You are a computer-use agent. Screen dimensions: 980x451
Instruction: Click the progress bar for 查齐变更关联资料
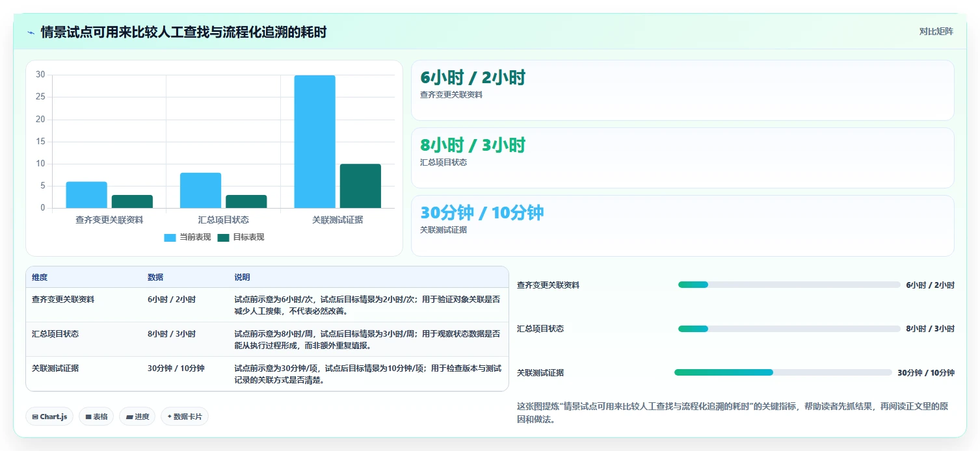pyautogui.click(x=789, y=285)
